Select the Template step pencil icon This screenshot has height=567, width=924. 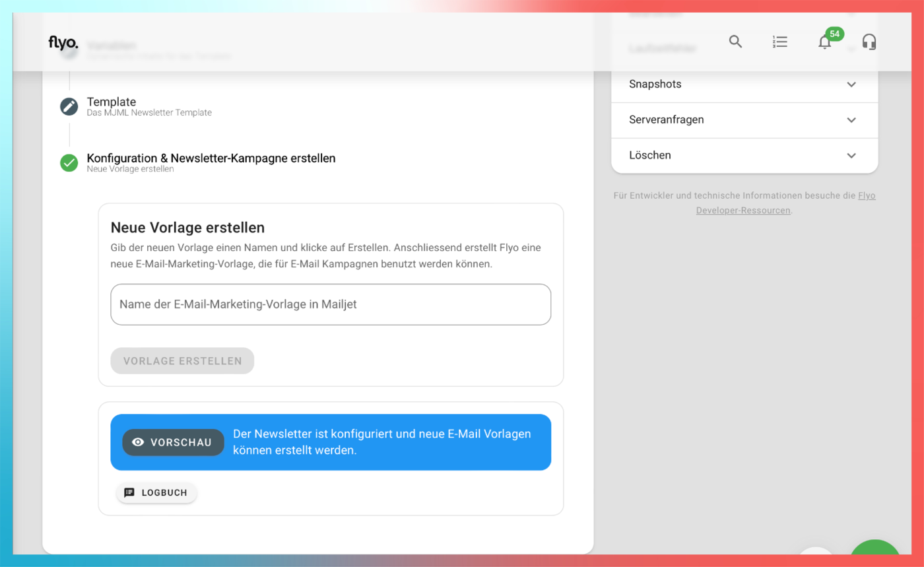69,106
